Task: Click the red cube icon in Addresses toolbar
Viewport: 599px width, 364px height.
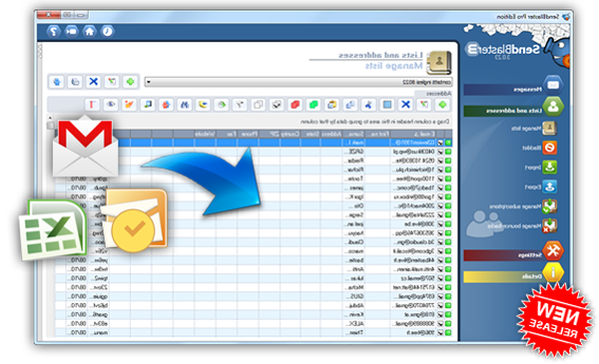Action: point(295,104)
